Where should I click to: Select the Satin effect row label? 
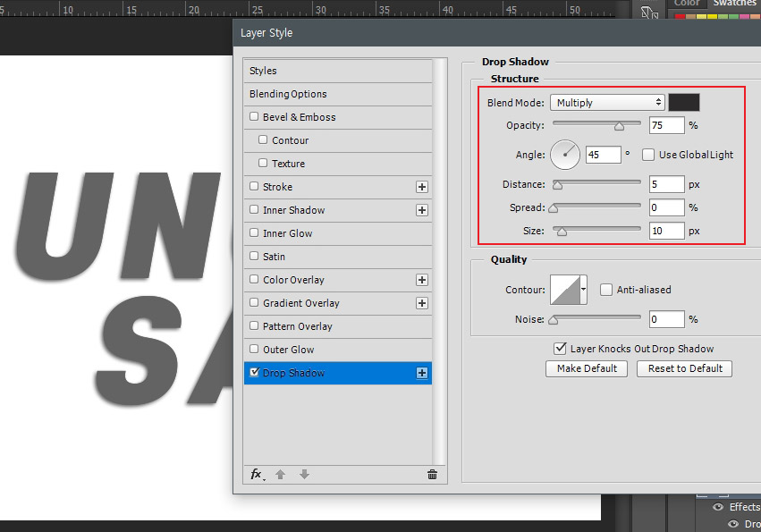(274, 257)
